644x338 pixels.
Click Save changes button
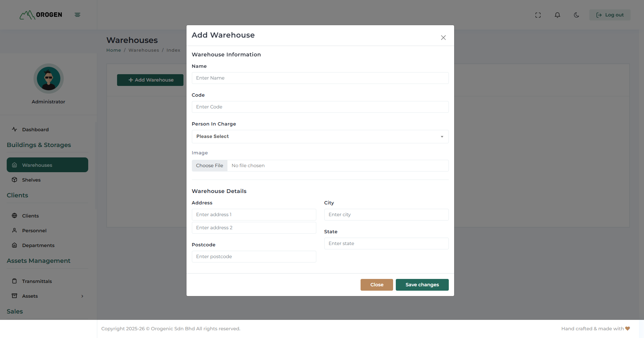422,285
